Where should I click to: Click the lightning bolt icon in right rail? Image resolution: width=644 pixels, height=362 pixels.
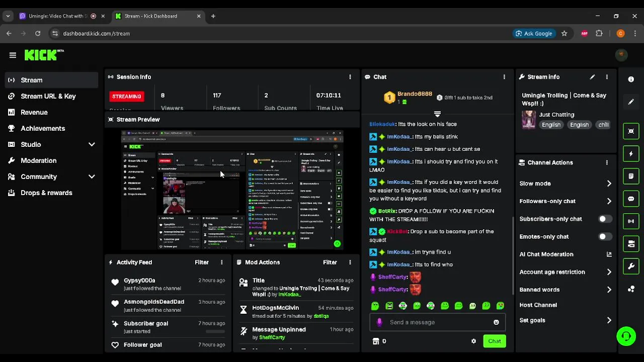point(631,154)
